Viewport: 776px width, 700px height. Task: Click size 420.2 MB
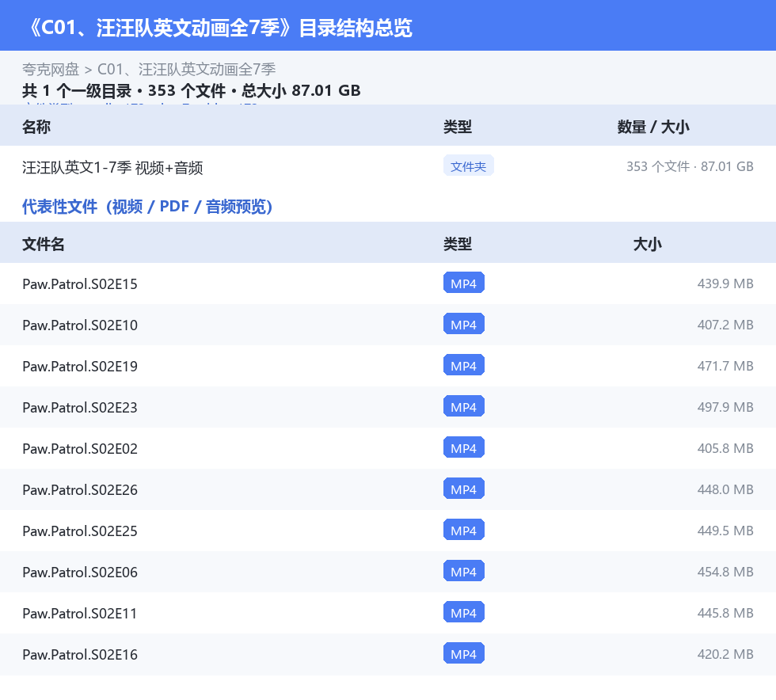click(725, 653)
